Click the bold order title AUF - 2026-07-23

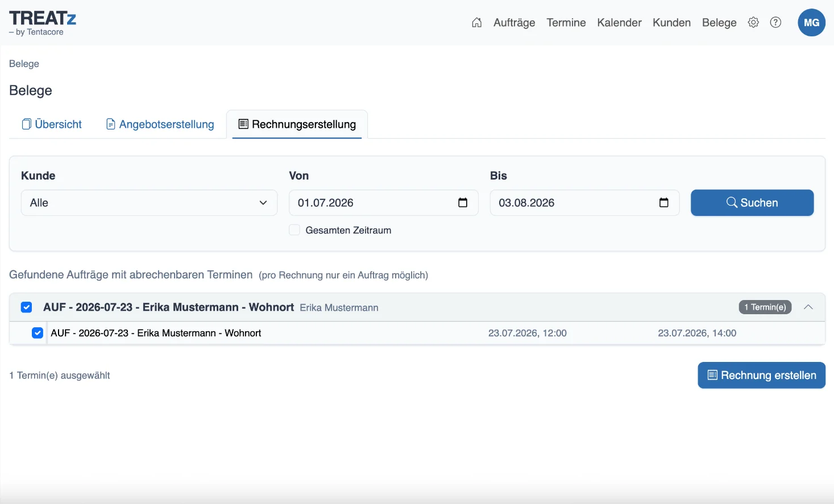tap(168, 307)
